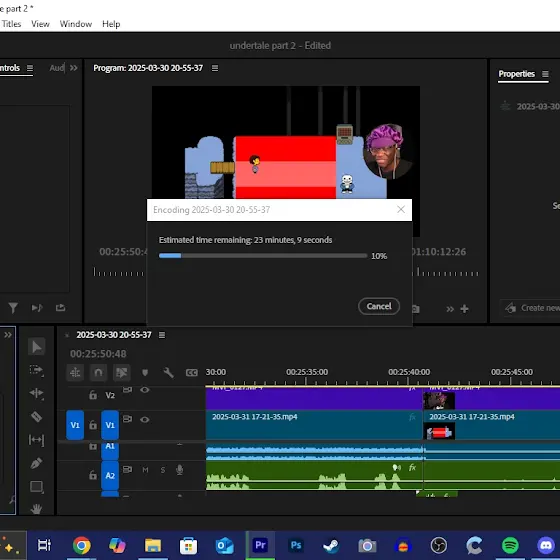Click the fx badge on A2 audio clip
This screenshot has width=560, height=560.
412,468
